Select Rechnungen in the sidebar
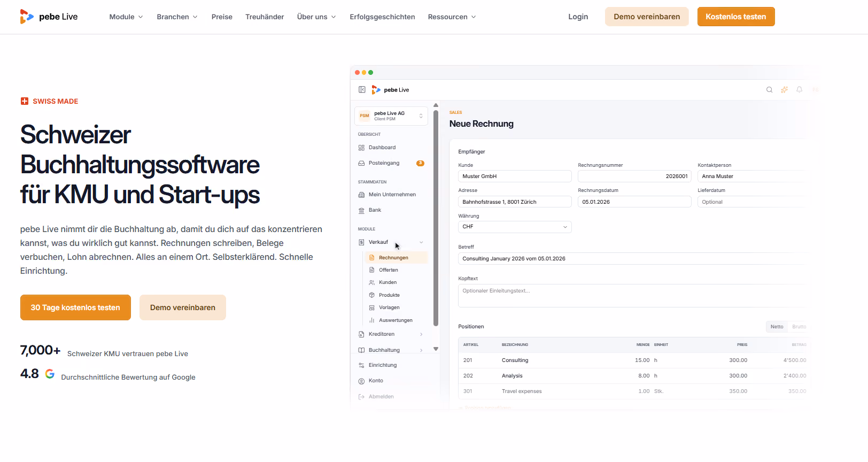868x462 pixels. click(396, 258)
